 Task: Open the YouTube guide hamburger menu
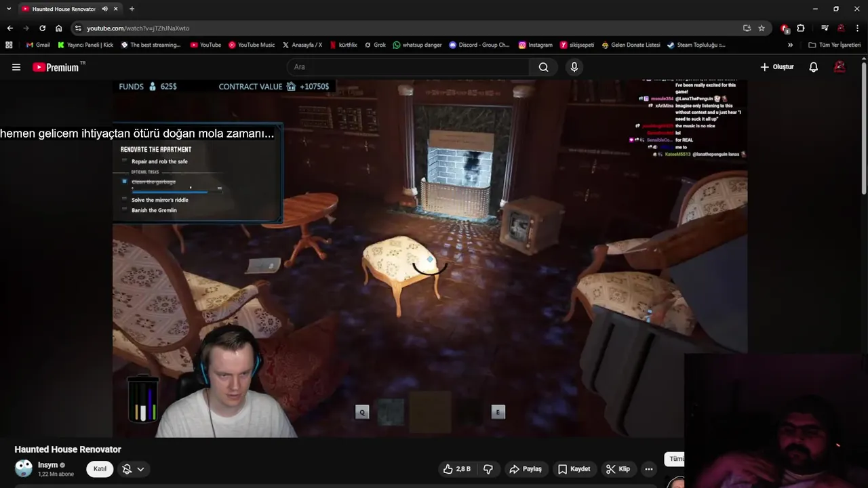[16, 67]
